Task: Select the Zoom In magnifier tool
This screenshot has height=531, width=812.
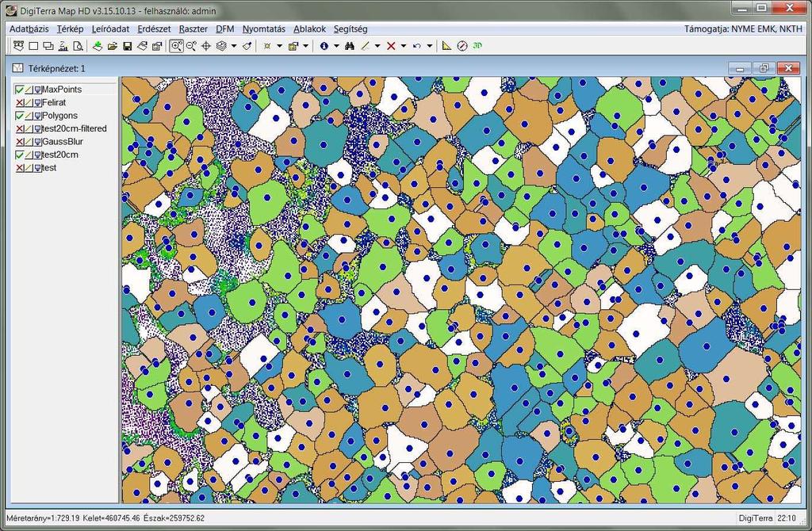Action: [176, 46]
